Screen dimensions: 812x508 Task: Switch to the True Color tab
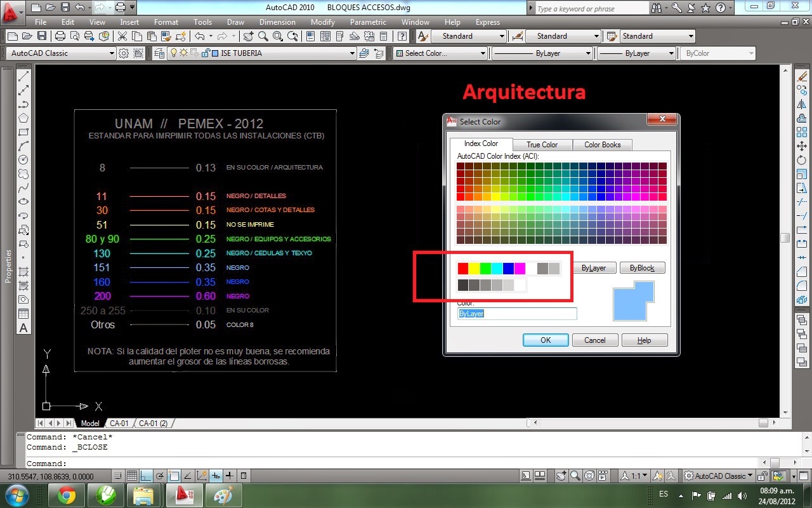tap(542, 145)
